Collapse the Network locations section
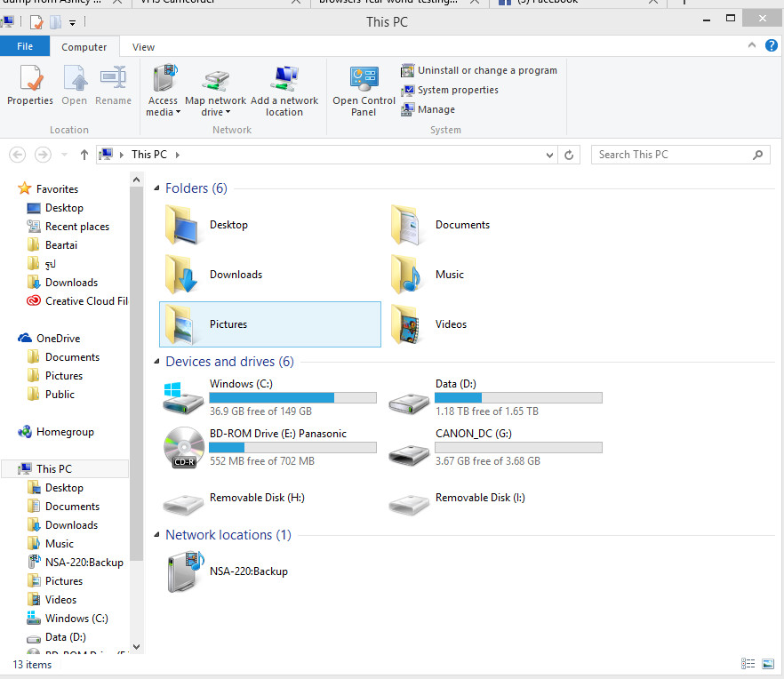 tap(156, 535)
